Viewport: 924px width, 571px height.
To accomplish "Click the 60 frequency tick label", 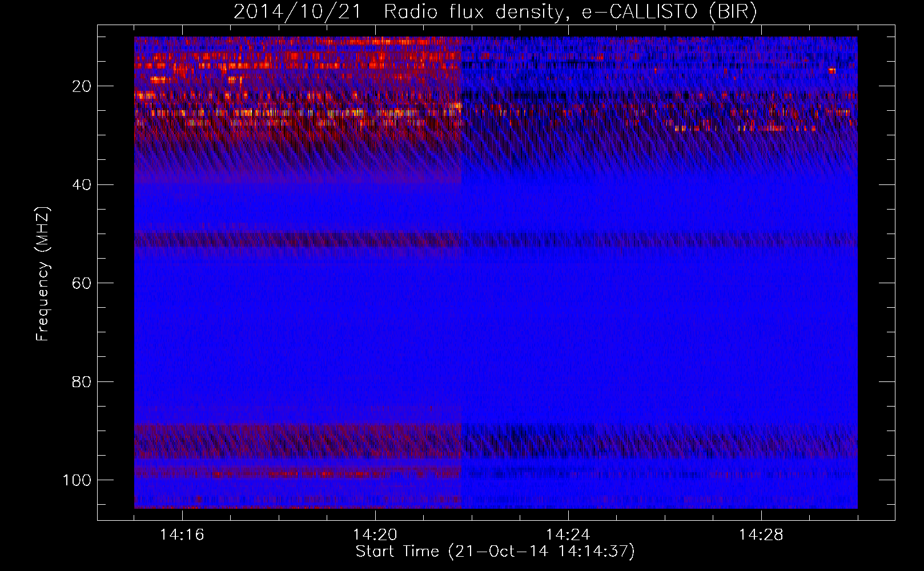I will pos(82,283).
